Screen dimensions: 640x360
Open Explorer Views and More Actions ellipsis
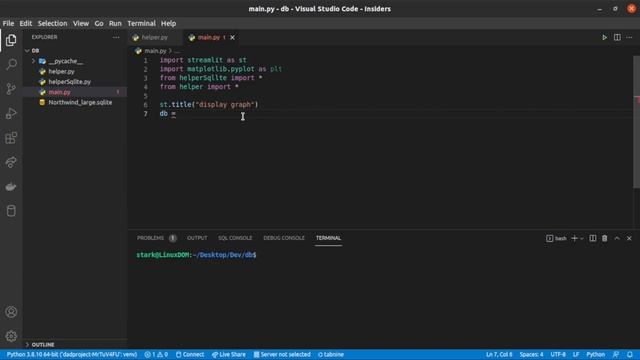(x=116, y=37)
